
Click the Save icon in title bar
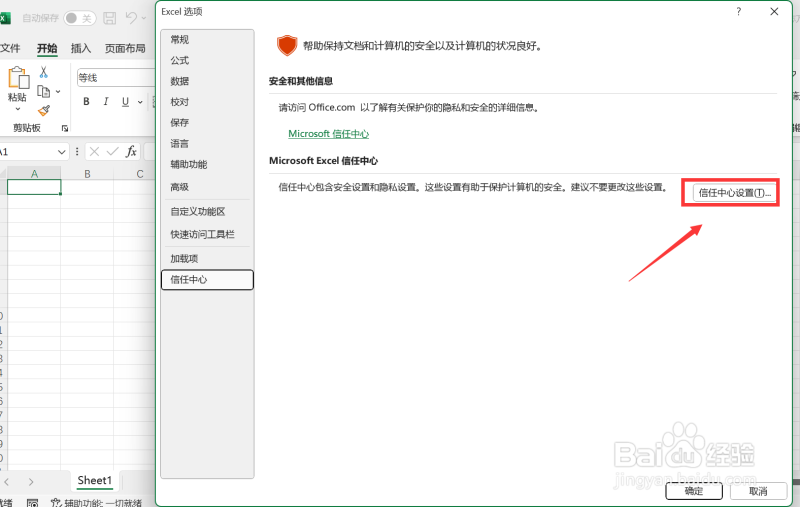[110, 18]
